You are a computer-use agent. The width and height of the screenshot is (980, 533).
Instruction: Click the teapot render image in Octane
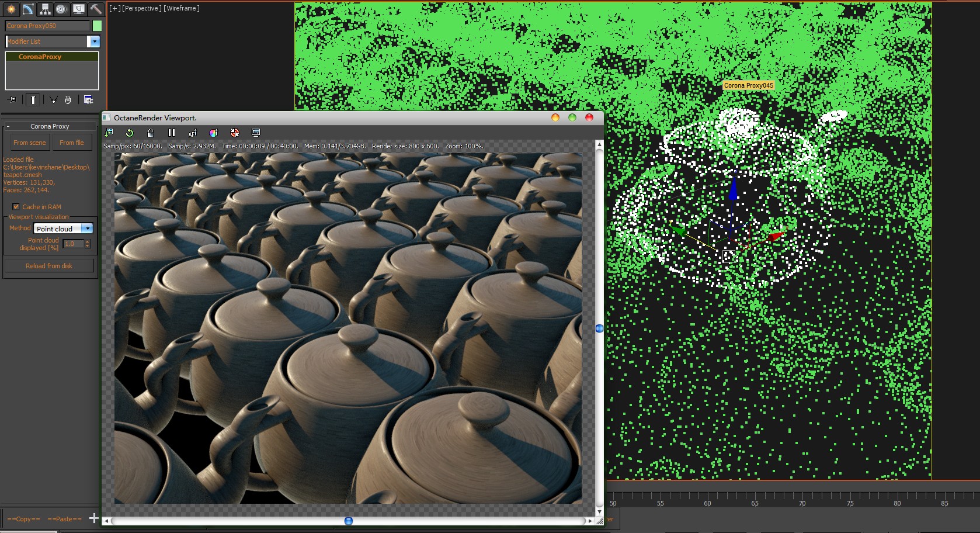348,328
